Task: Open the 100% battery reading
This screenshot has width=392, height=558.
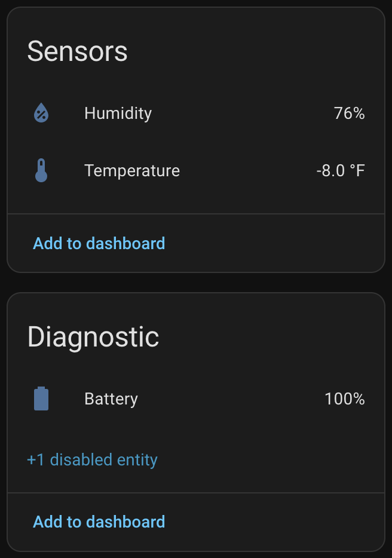Action: point(344,398)
